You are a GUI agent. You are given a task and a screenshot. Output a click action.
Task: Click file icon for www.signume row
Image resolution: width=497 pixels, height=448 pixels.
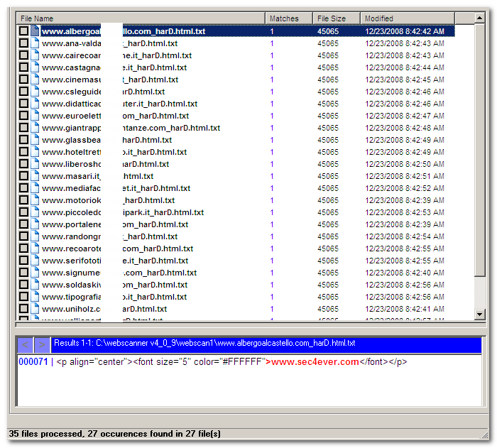[x=35, y=273]
